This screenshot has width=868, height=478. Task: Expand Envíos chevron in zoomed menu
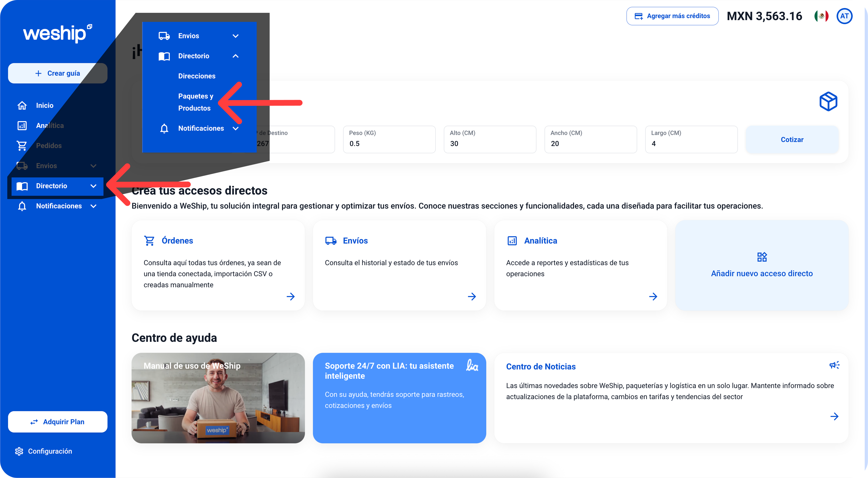point(236,36)
